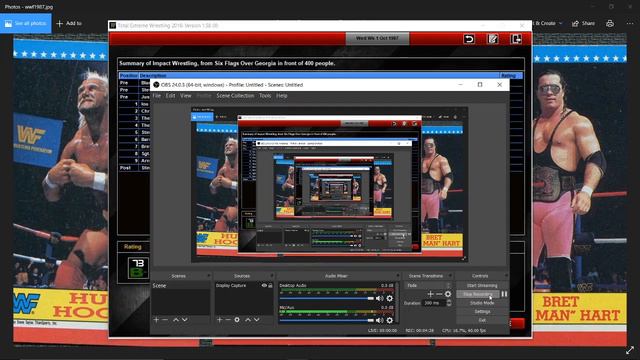
Task: Maximize the OBS window
Action: pyautogui.click(x=480, y=84)
